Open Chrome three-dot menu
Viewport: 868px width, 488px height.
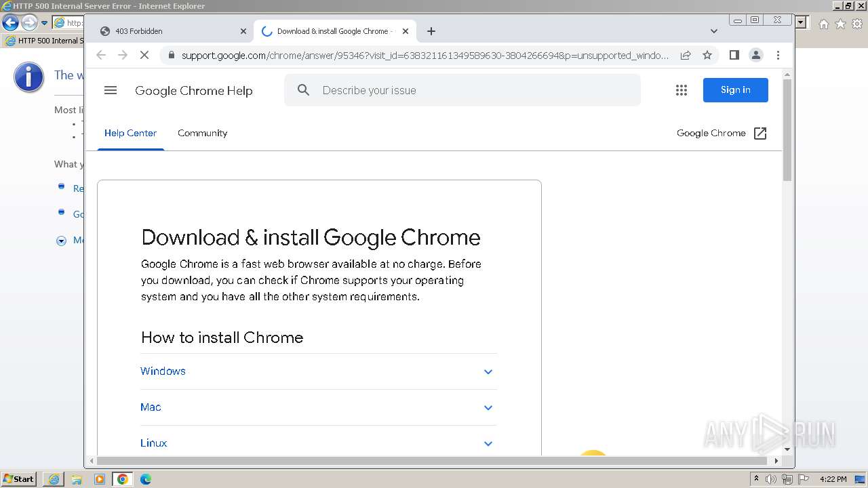tap(778, 55)
